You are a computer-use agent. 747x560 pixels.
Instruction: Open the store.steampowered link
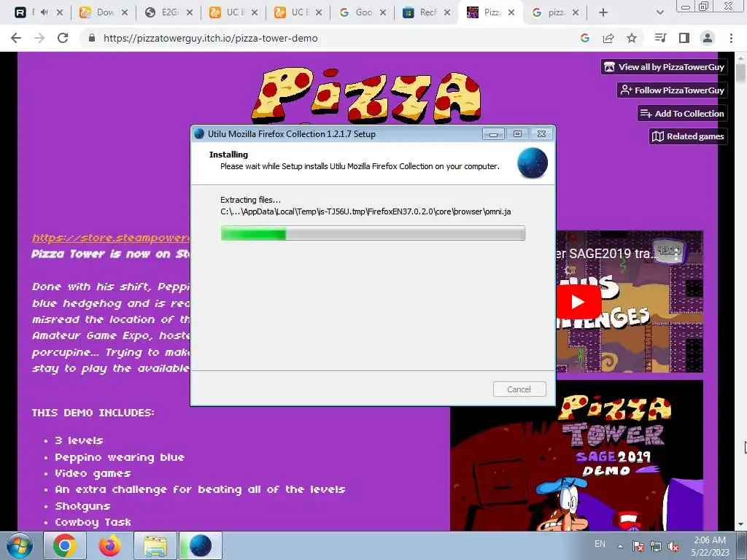tap(111, 238)
